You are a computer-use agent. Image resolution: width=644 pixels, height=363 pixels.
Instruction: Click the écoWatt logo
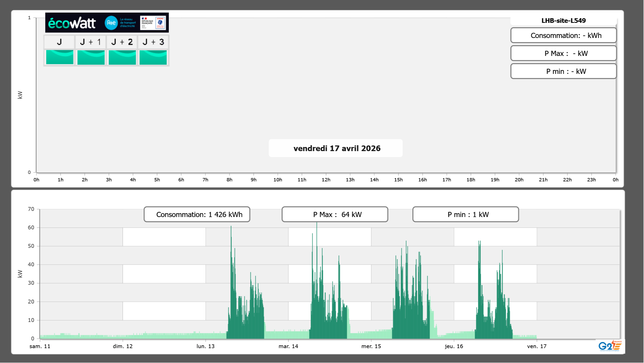(x=72, y=23)
